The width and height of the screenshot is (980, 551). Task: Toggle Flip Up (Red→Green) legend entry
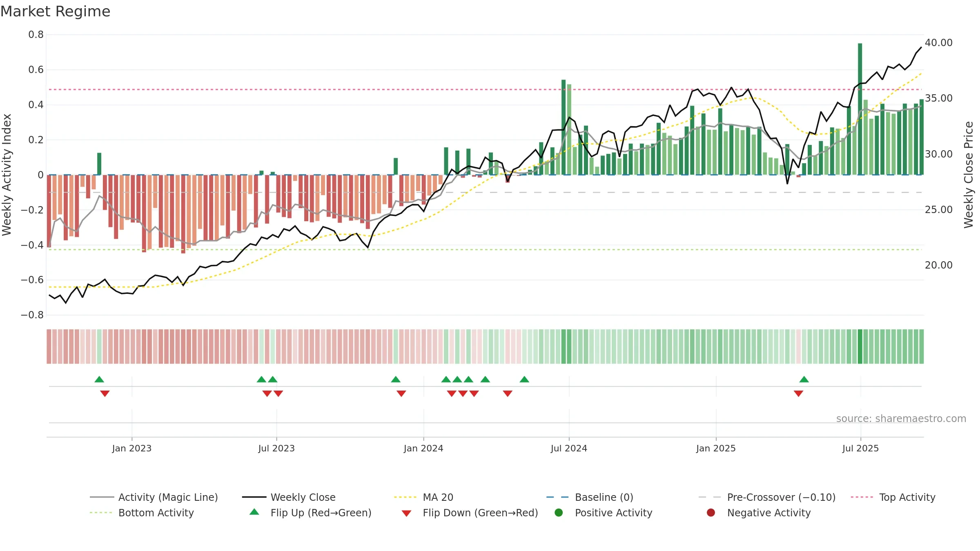pyautogui.click(x=310, y=513)
